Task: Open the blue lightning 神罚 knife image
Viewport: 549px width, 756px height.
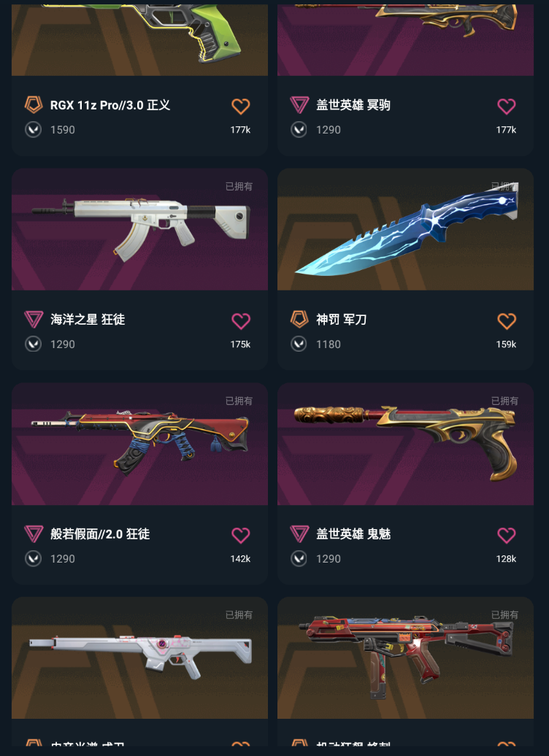Action: pos(405,229)
